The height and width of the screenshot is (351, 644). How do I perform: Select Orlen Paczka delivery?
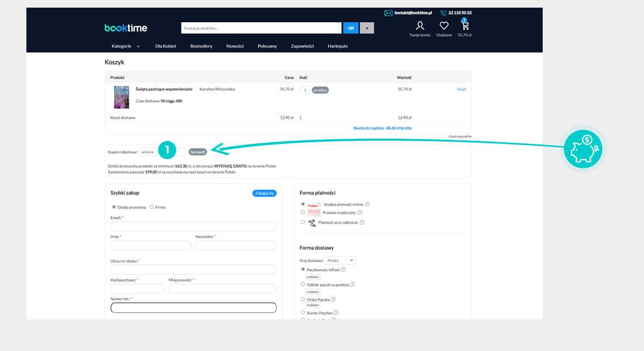[x=303, y=299]
